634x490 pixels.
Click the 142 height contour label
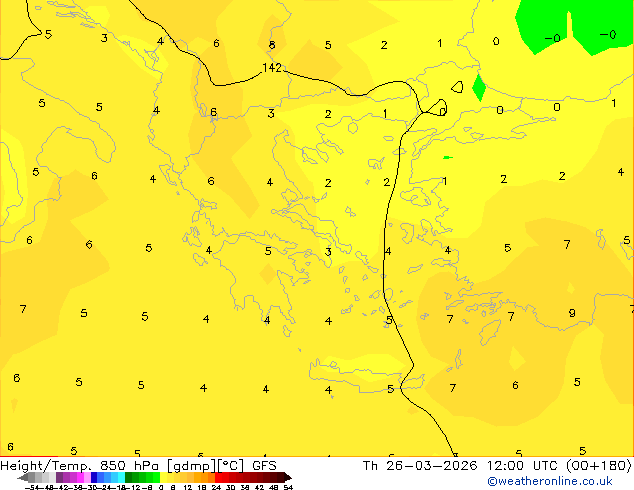coord(272,68)
